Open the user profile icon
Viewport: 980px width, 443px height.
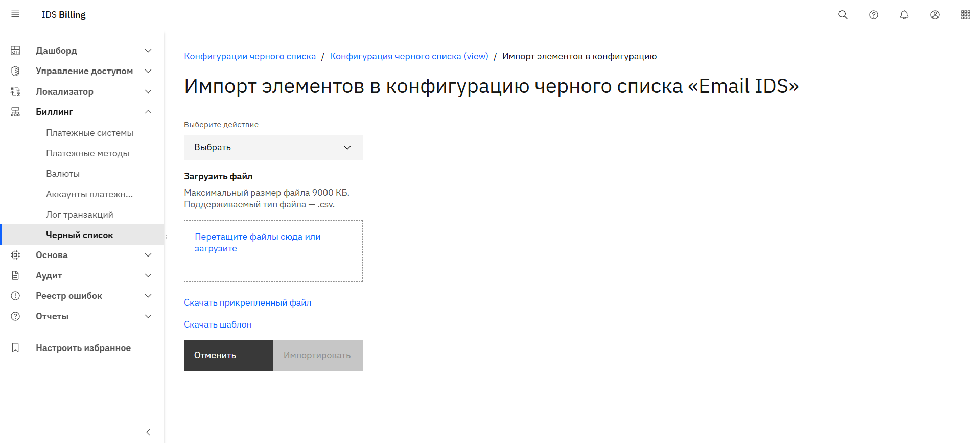935,15
